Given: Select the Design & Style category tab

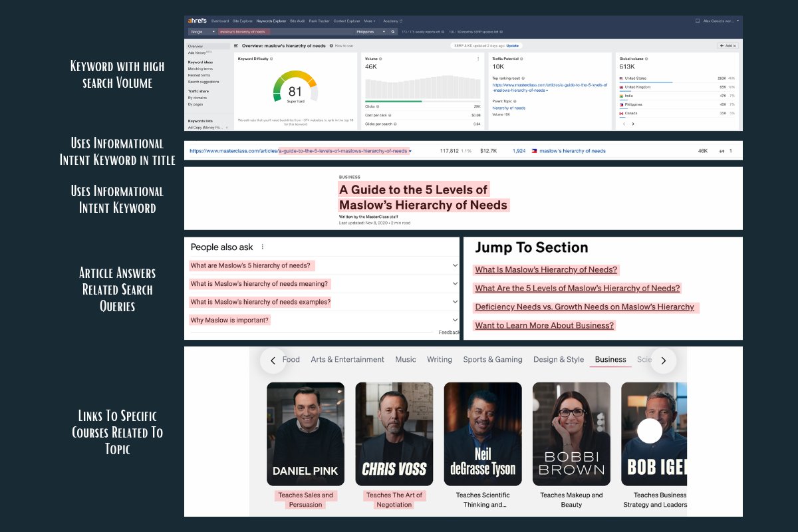Looking at the screenshot, I should (x=559, y=360).
